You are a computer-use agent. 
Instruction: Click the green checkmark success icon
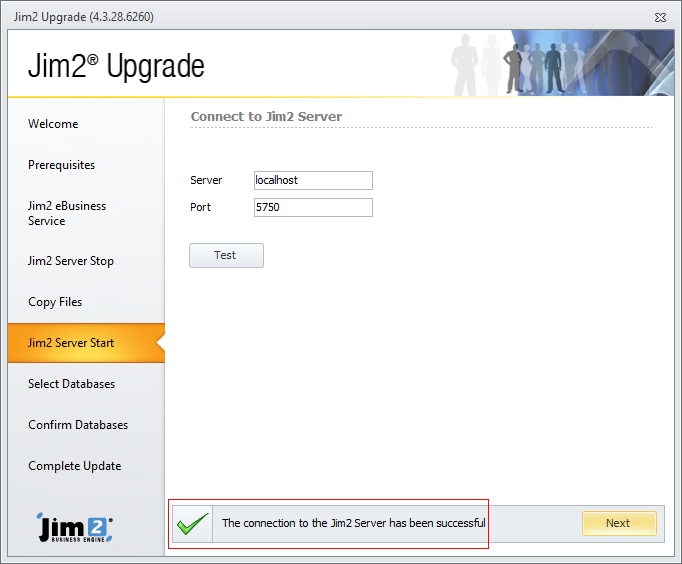193,524
